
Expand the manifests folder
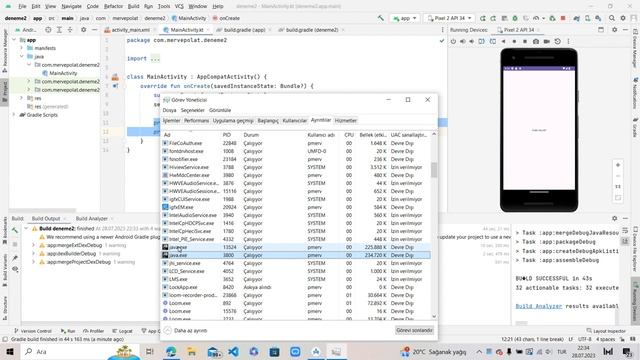point(22,48)
